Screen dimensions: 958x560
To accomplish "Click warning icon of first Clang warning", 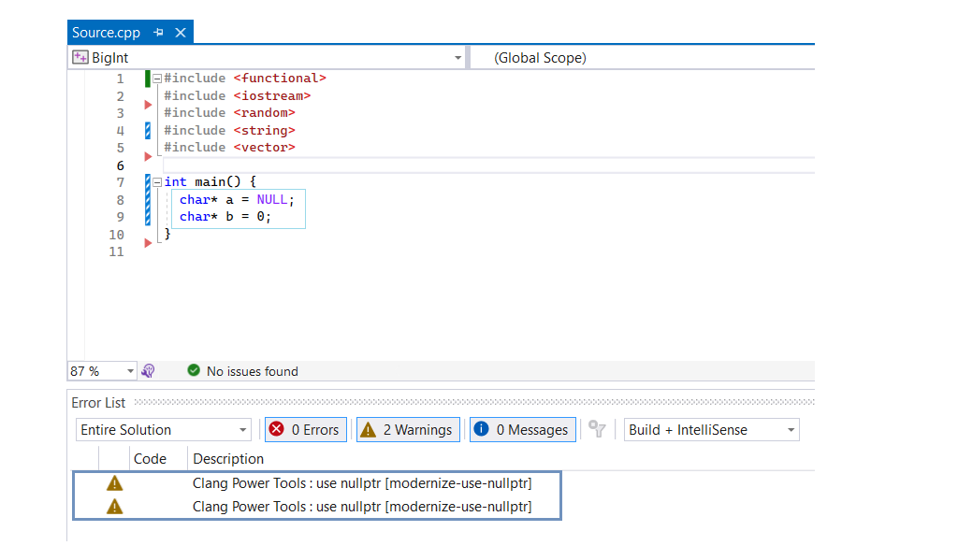I will [114, 483].
